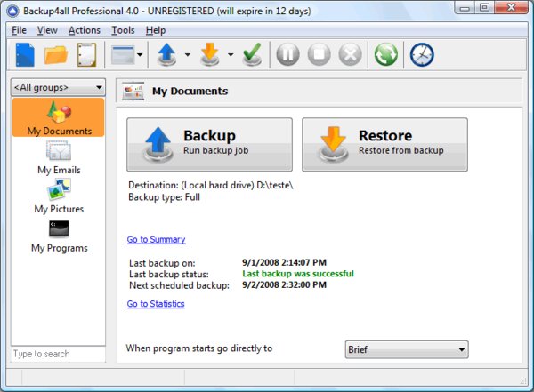The width and height of the screenshot is (534, 392).
Task: Open the Scheduler clock icon
Action: point(422,54)
